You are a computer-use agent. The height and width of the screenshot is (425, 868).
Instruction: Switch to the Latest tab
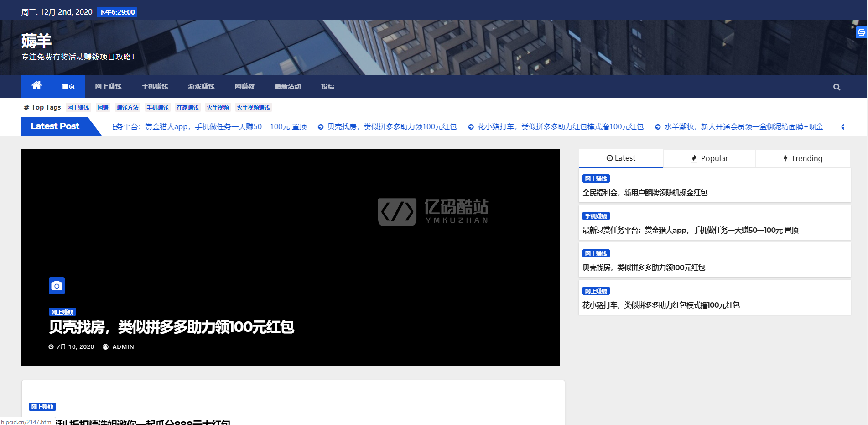(621, 158)
